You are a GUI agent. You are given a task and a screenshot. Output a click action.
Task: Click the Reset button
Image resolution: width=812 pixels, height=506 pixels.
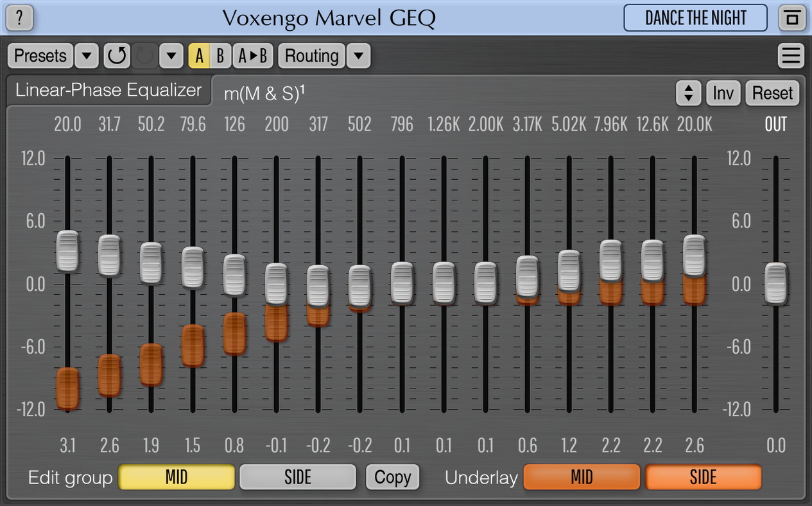pyautogui.click(x=772, y=93)
